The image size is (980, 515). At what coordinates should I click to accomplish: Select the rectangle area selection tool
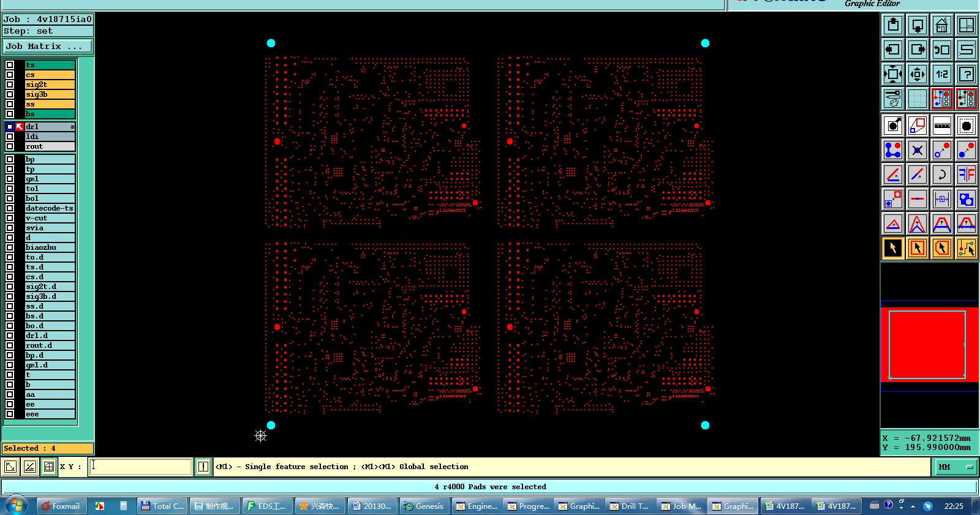(x=918, y=248)
